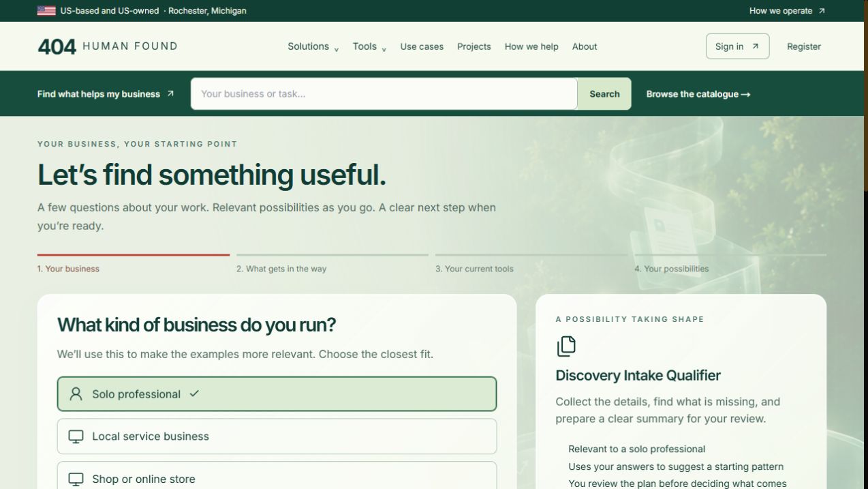Click arrow icon next to Find what helps my business
The image size is (868, 489).
(x=170, y=93)
